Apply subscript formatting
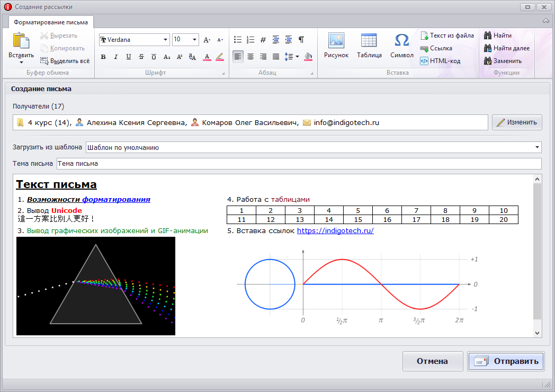 click(x=167, y=57)
